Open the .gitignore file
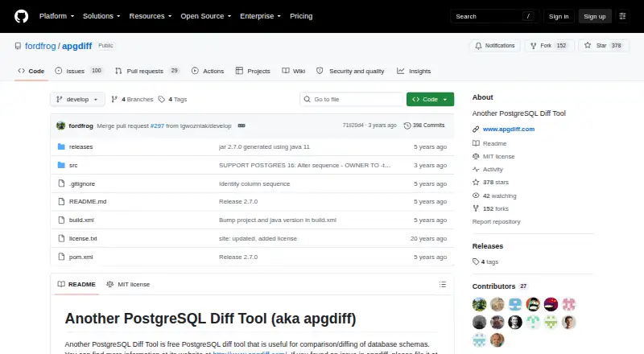The width and height of the screenshot is (644, 354). (82, 183)
